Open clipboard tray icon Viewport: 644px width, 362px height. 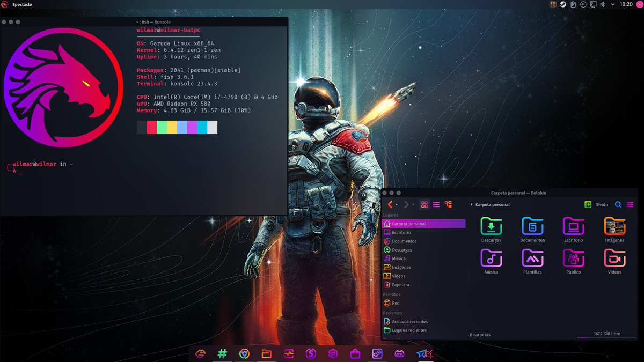coord(573,4)
